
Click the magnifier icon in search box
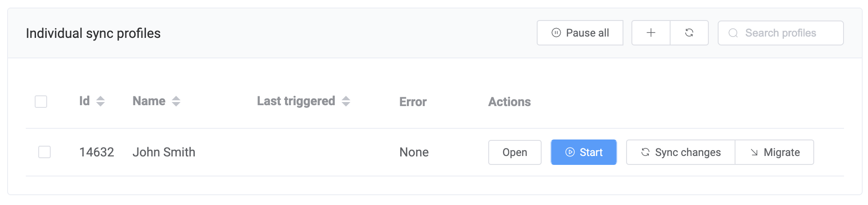pyautogui.click(x=733, y=33)
